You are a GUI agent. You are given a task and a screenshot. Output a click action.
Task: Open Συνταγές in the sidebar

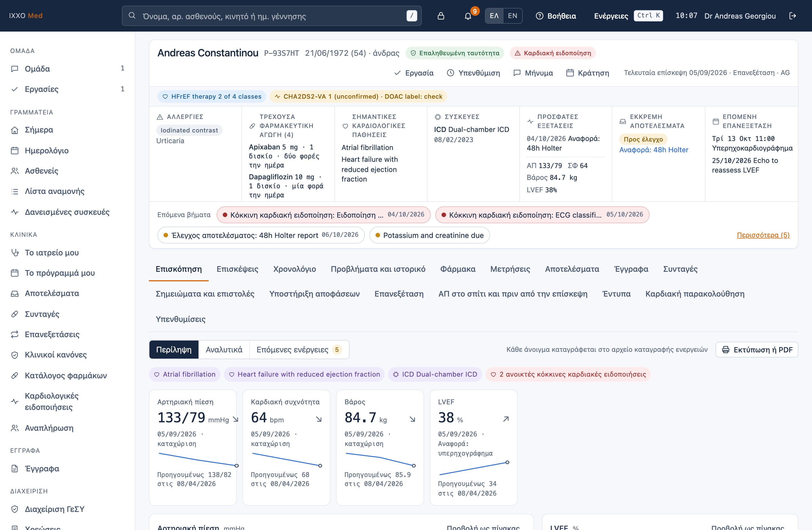point(68,314)
